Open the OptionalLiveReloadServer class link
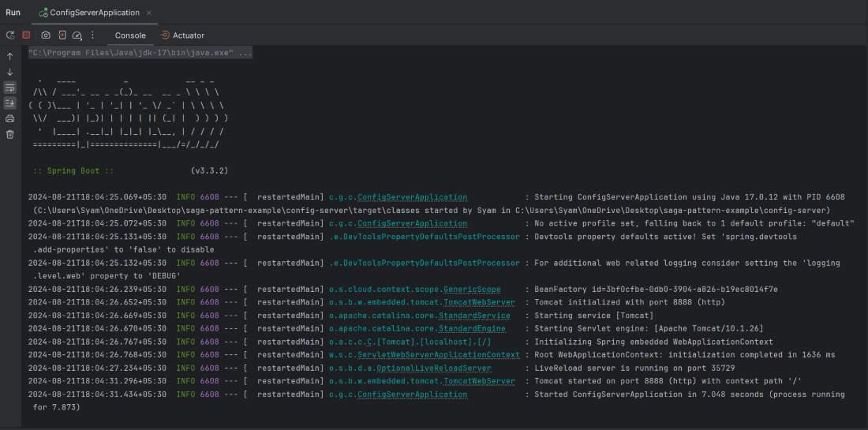Screen dimensions: 868x430 click(434, 368)
